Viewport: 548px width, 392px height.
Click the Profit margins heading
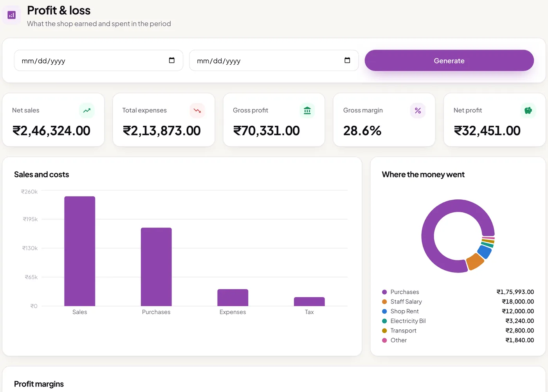(x=39, y=384)
